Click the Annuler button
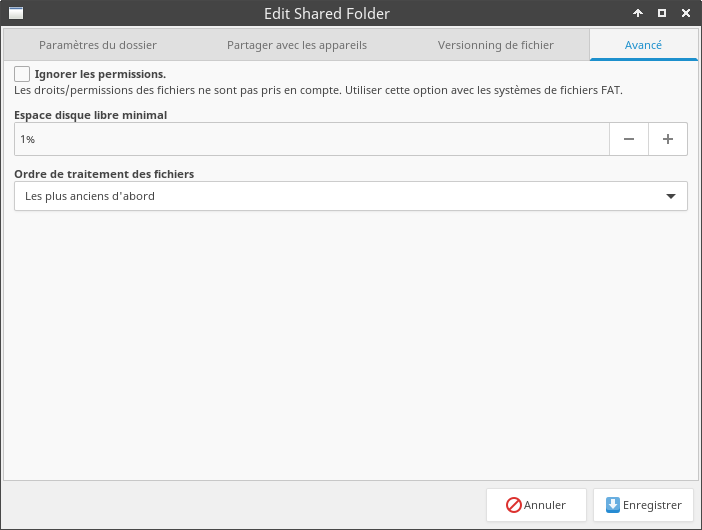The width and height of the screenshot is (702, 530). click(536, 505)
